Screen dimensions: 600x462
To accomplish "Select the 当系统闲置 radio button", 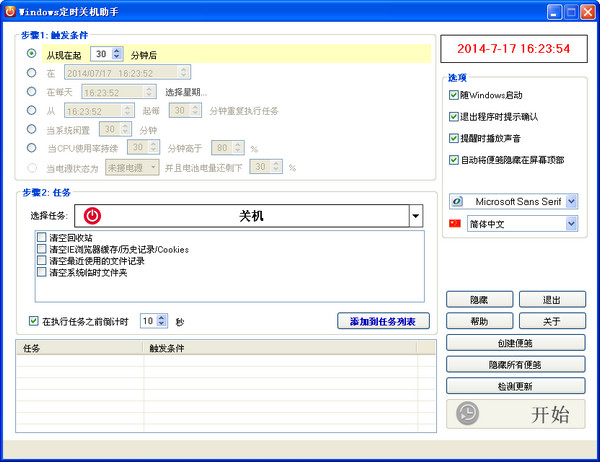I will click(x=31, y=129).
